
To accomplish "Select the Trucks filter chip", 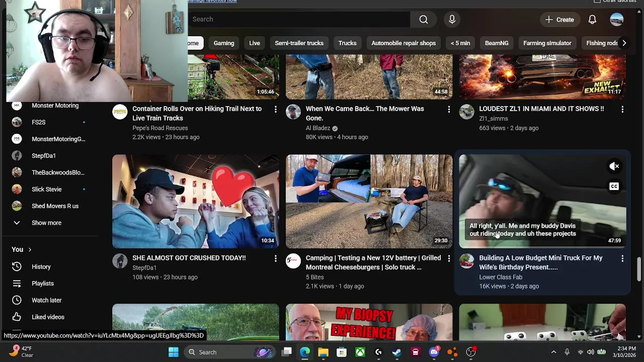I will click(347, 43).
